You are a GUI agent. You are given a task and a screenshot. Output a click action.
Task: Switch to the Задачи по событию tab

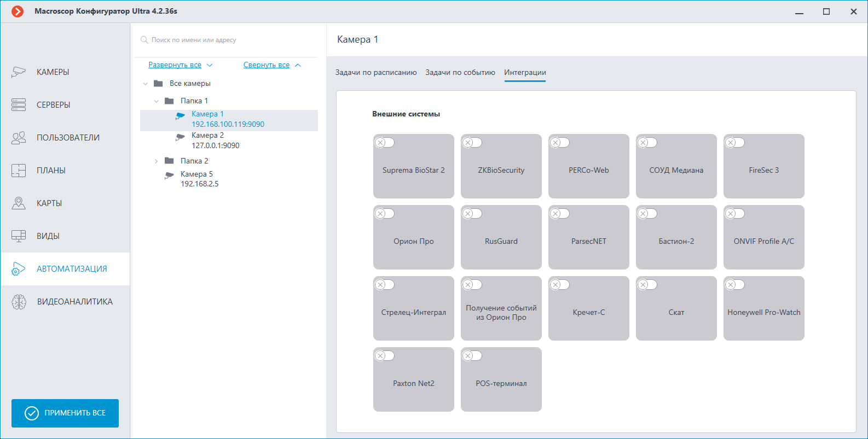pyautogui.click(x=460, y=72)
